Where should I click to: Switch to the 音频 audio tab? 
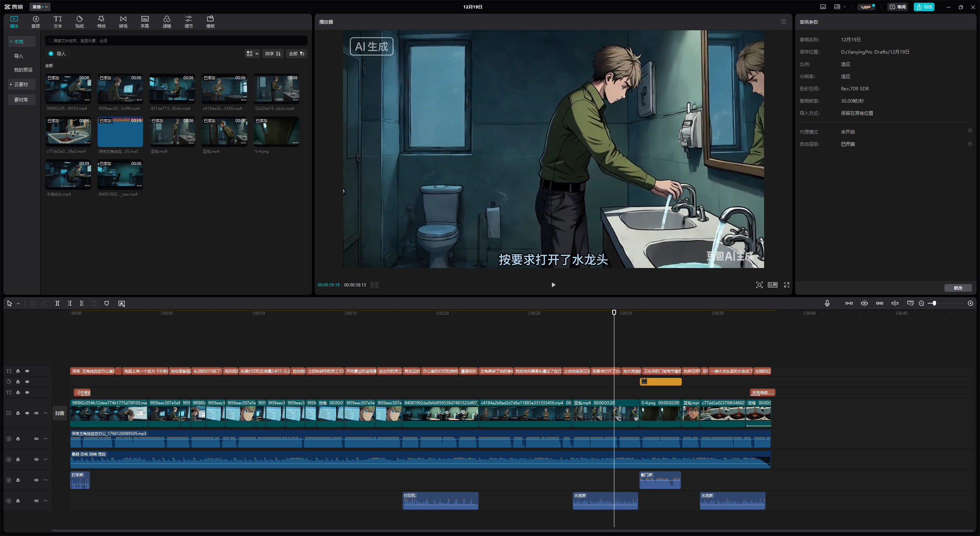[36, 21]
